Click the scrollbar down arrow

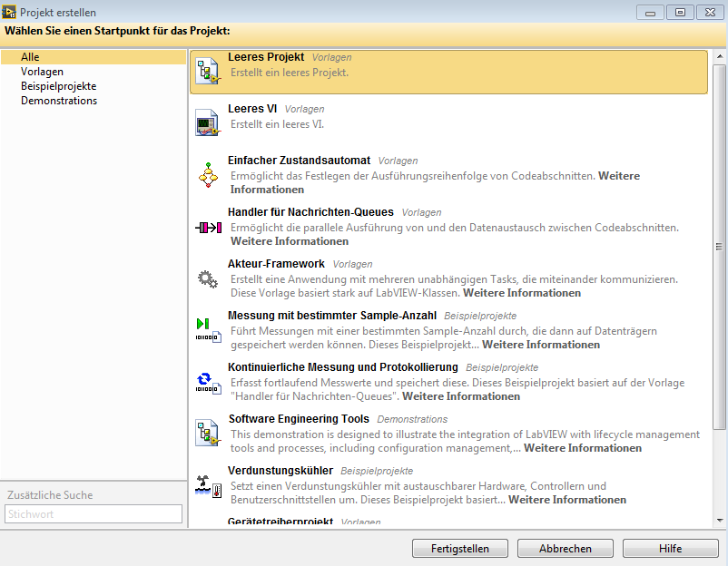pos(720,521)
